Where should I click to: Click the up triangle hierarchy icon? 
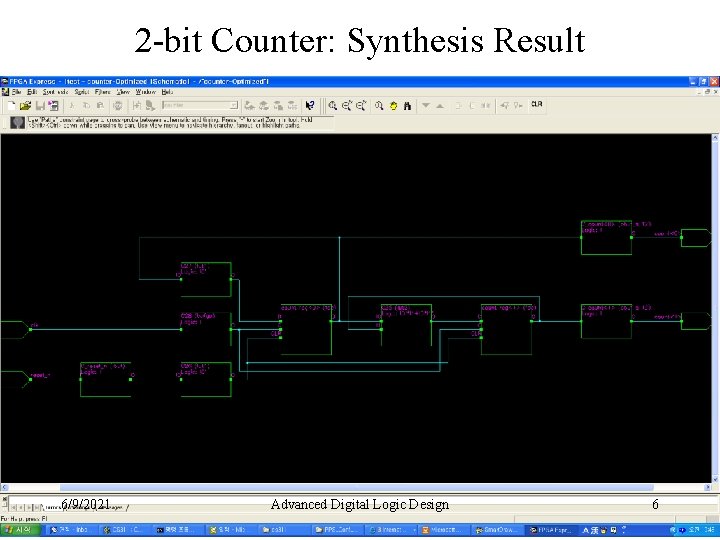440,106
